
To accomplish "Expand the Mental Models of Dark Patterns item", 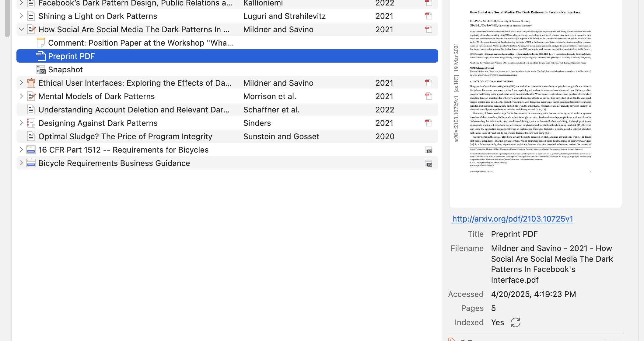I will coord(21,96).
